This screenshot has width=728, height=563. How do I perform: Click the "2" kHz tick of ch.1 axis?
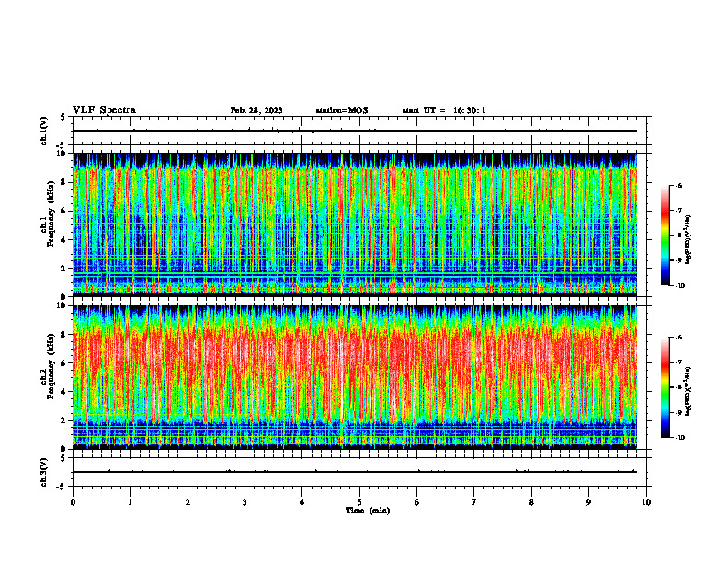click(x=64, y=268)
